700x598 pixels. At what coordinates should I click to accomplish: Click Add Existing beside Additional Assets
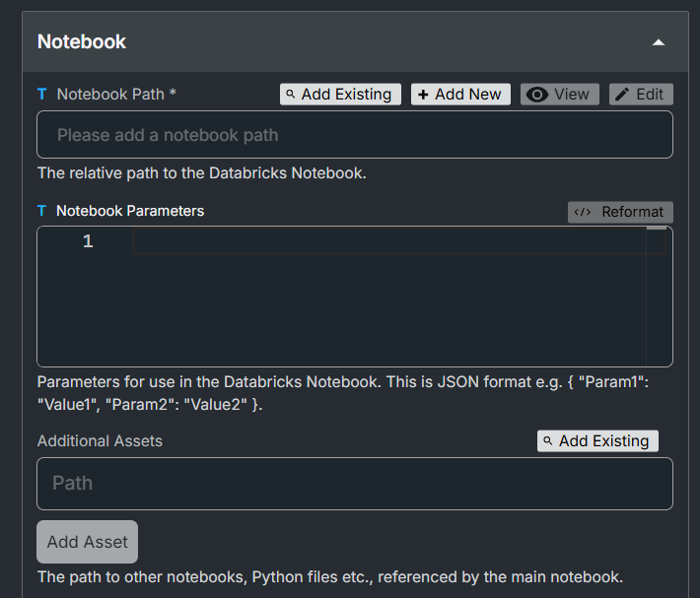pos(597,441)
